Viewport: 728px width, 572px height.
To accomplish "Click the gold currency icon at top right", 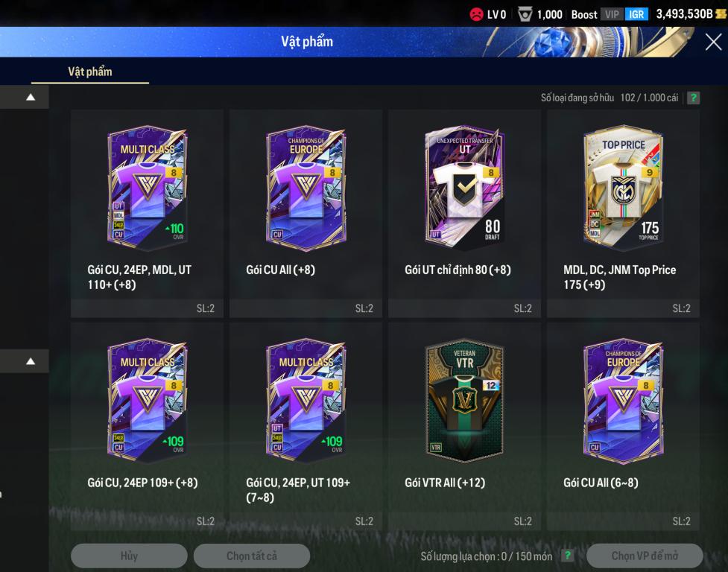I will 722,14.
